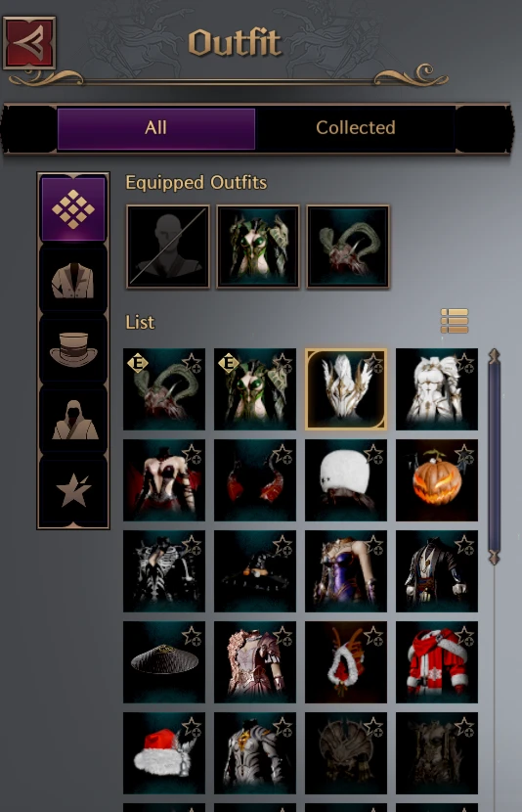Image resolution: width=522 pixels, height=812 pixels.
Task: Click the equipped green horned headpiece slot
Action: click(348, 247)
